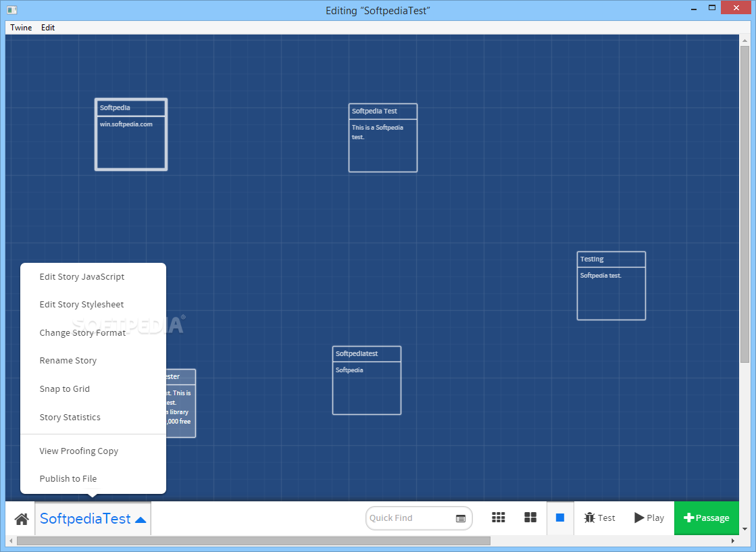The width and height of the screenshot is (756, 552).
Task: Click the horizontal scrollbar thumb
Action: [253, 541]
